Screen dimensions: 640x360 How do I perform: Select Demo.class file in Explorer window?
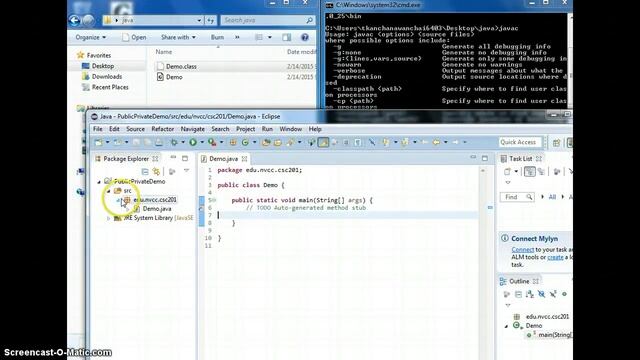point(181,66)
